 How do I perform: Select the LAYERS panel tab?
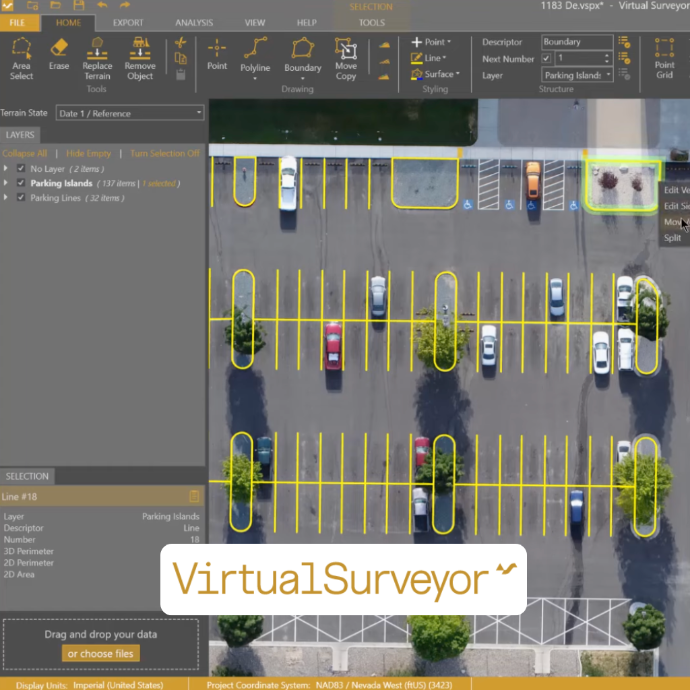click(x=20, y=135)
